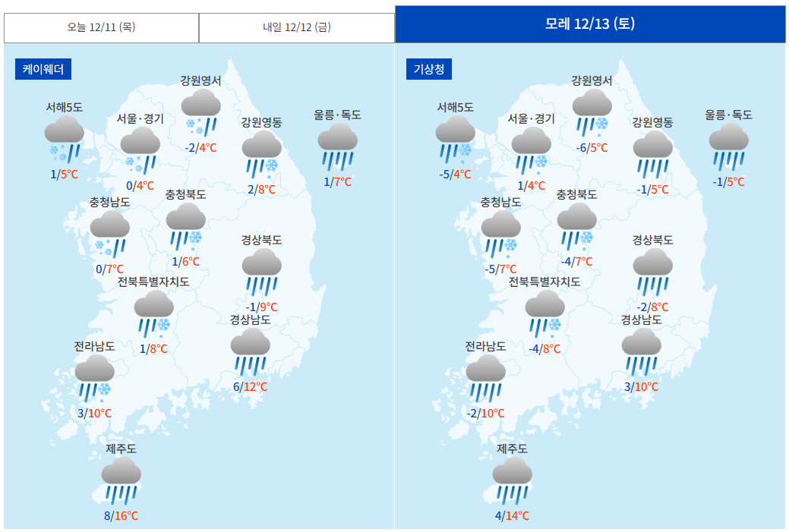Click 기상청 서해5도 weather icon

tap(456, 140)
